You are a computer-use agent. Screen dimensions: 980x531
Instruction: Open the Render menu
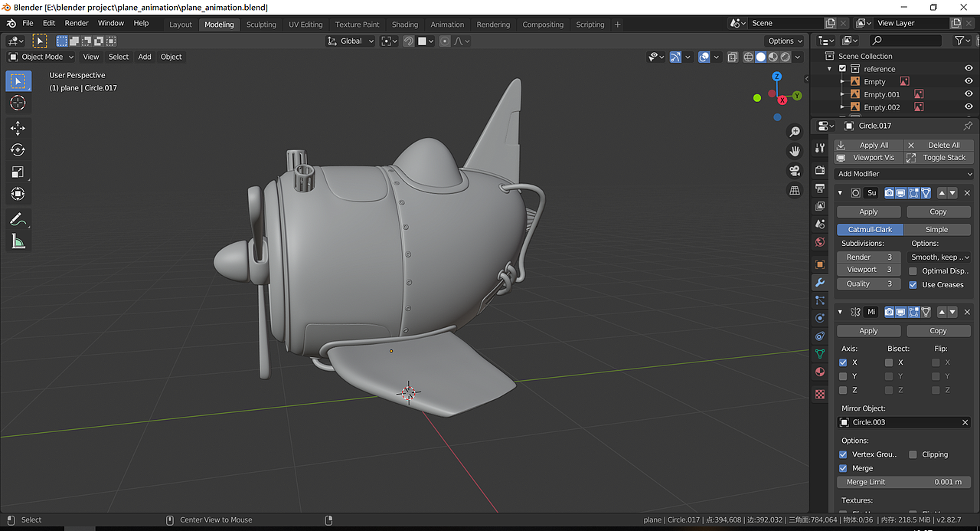[x=77, y=23]
